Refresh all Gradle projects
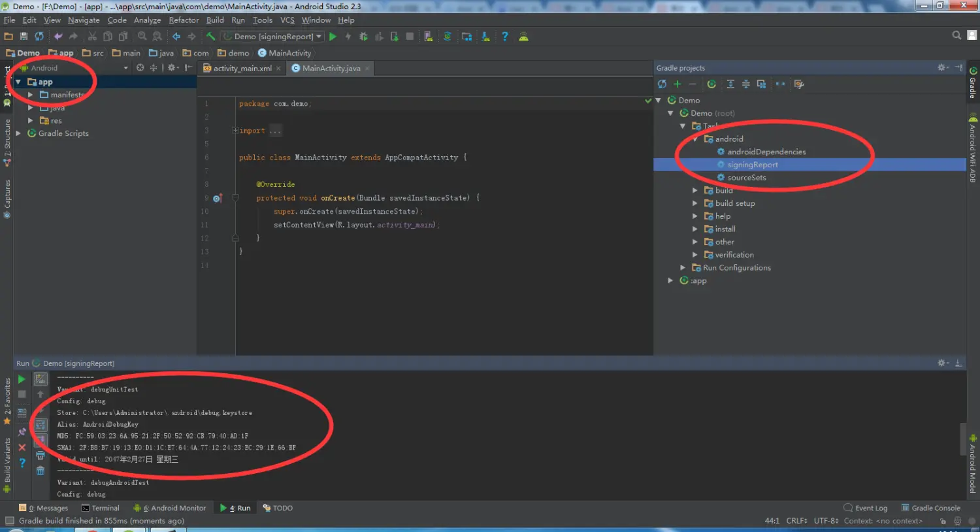 [662, 84]
